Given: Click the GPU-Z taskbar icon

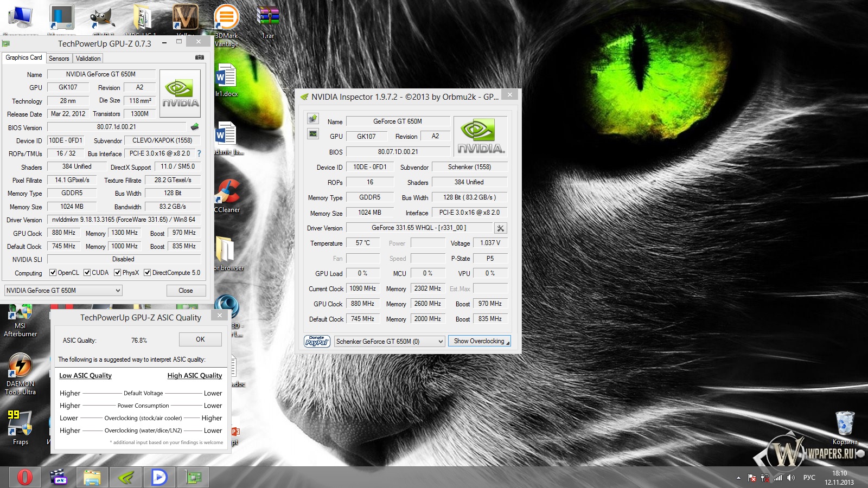Looking at the screenshot, I should click(x=193, y=477).
